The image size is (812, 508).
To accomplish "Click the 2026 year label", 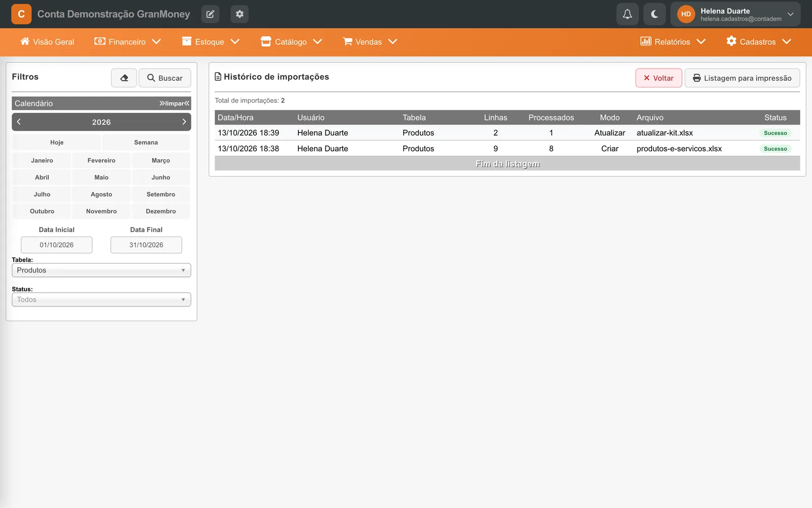I will coord(101,122).
